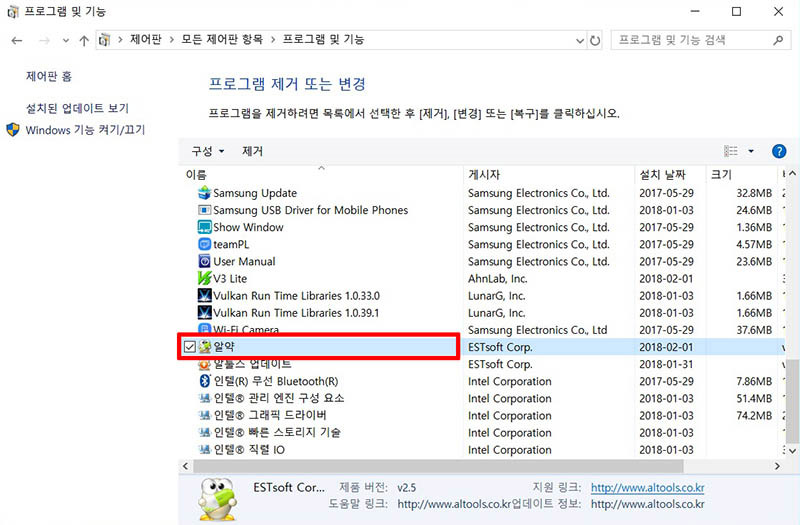Click the up arrow navigation icon
Viewport: 800px width, 525px height.
[x=83, y=40]
